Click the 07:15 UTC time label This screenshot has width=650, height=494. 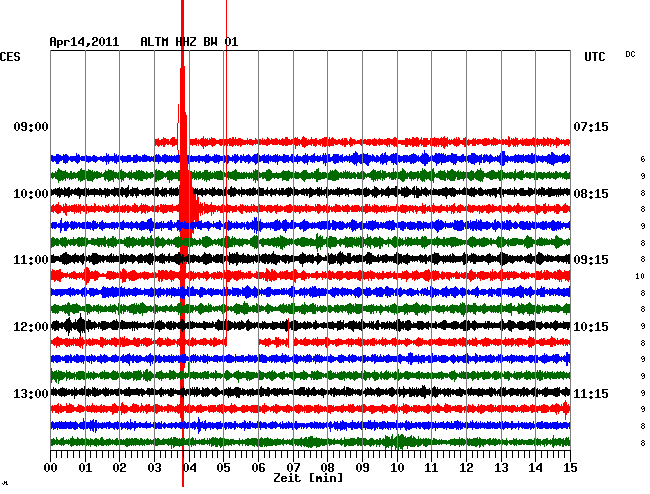point(591,127)
